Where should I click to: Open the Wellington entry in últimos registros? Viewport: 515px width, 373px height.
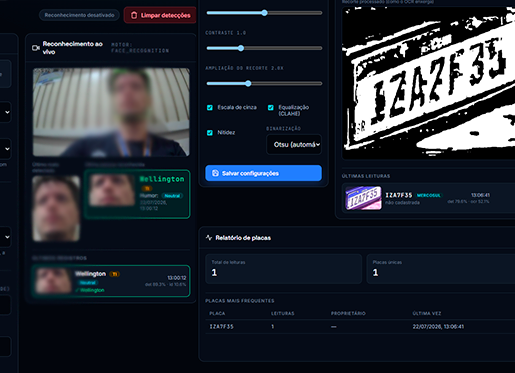point(111,281)
